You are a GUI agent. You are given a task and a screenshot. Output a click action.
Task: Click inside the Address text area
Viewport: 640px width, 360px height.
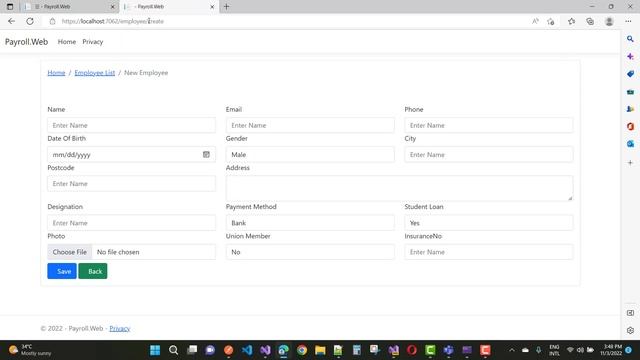point(400,188)
